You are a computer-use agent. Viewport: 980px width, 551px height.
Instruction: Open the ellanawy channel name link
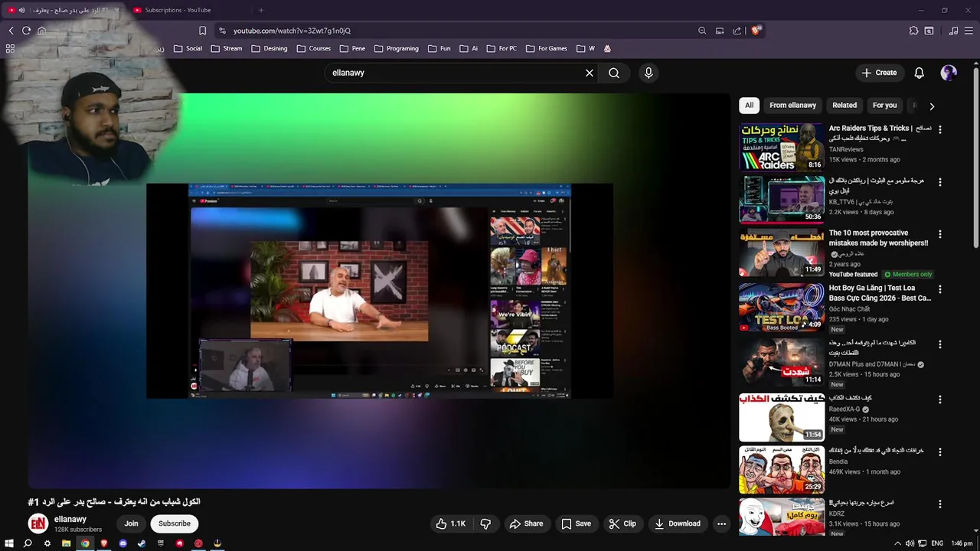tap(70, 519)
